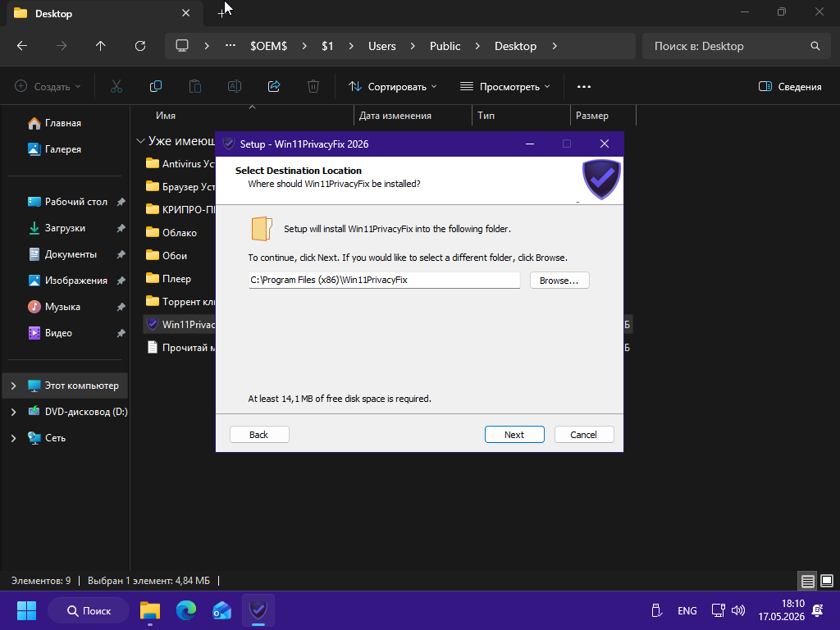The image size is (840, 630).
Task: Click the installation path input field
Action: (384, 280)
